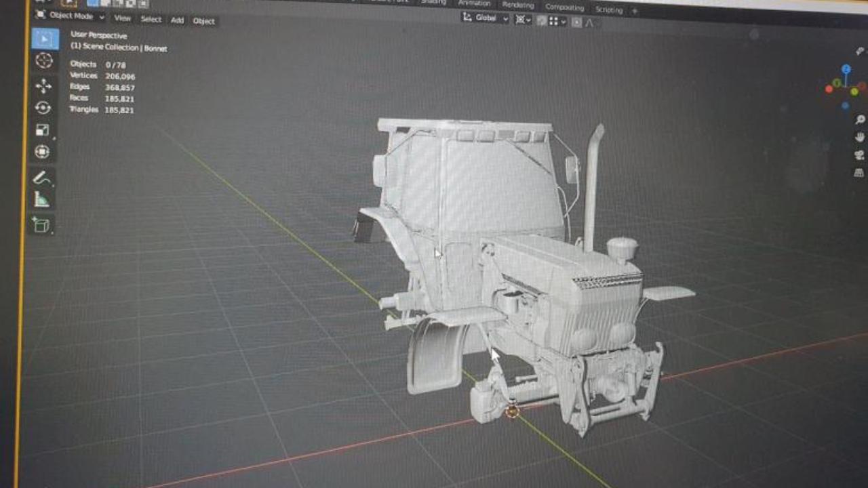Click the Edges count 368,857
The height and width of the screenshot is (488, 868).
click(x=119, y=87)
